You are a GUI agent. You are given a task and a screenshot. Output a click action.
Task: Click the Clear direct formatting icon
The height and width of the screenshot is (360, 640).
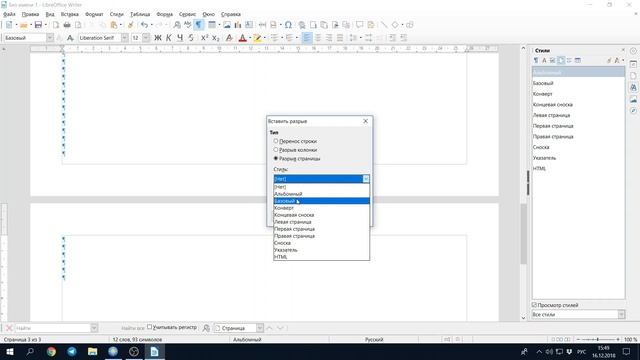point(229,38)
